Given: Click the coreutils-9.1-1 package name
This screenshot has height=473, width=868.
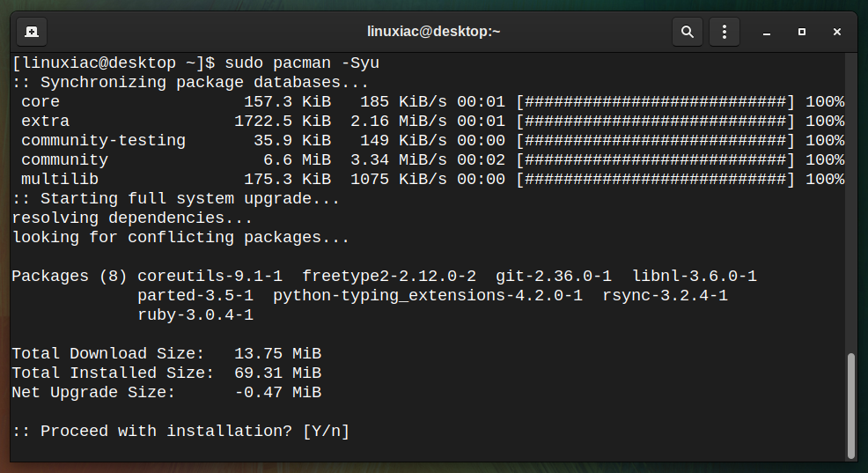Looking at the screenshot, I should [210, 276].
